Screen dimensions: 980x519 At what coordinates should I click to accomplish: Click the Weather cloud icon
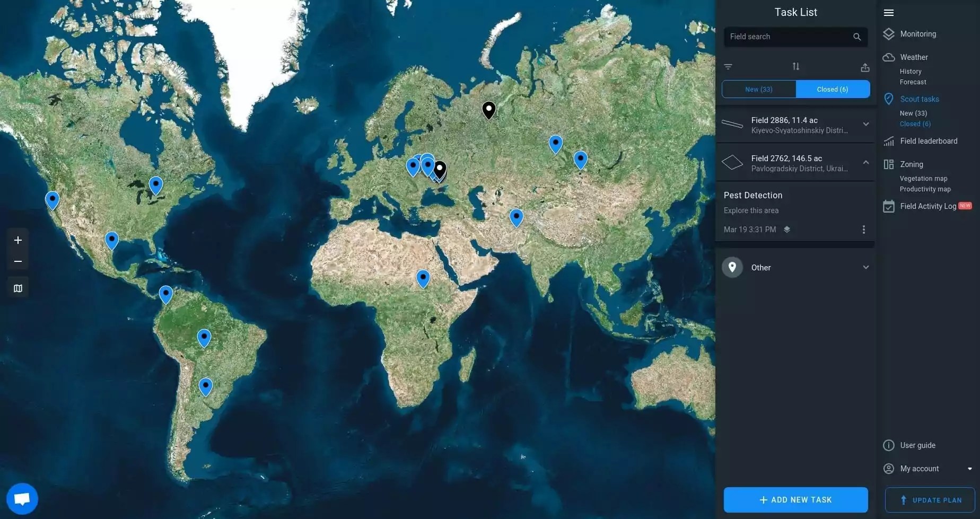pos(889,57)
